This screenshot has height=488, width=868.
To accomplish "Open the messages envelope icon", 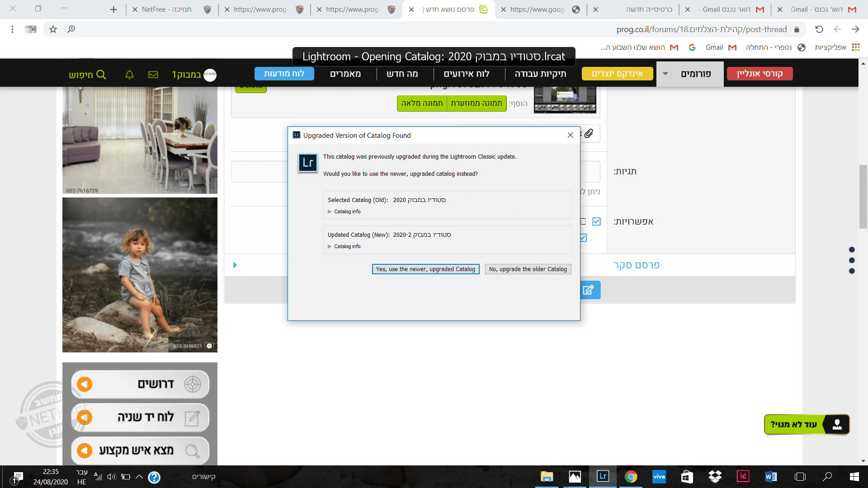I will pos(153,75).
